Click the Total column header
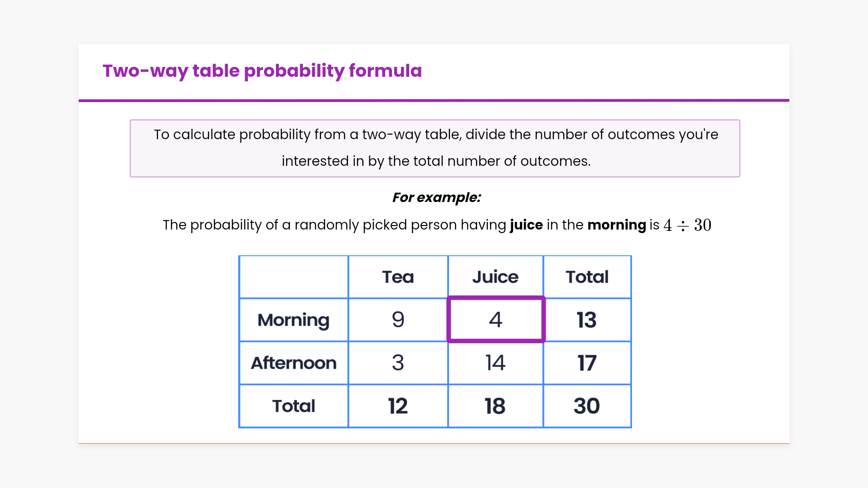The image size is (868, 488). (x=587, y=277)
